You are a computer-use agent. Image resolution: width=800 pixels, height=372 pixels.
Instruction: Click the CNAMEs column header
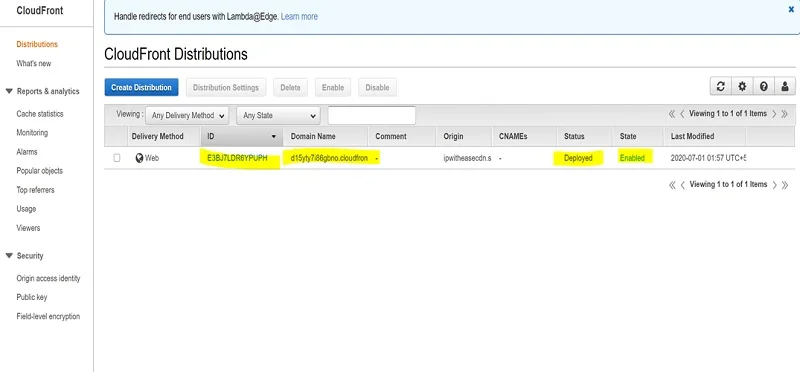[513, 136]
